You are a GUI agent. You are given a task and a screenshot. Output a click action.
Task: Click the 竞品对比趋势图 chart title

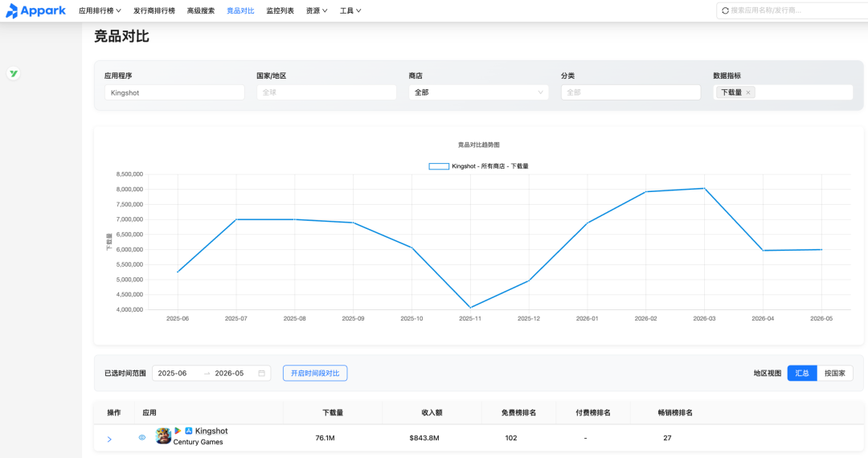tap(479, 145)
